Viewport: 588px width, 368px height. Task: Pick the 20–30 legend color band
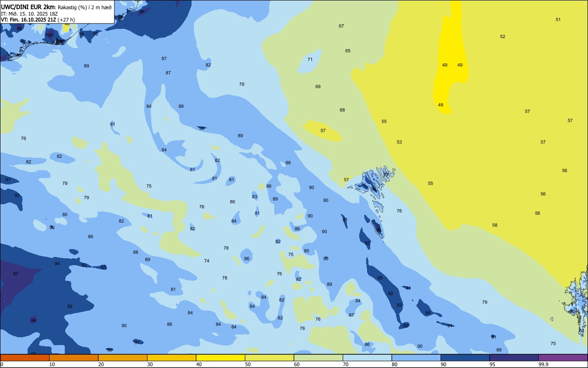coord(123,357)
